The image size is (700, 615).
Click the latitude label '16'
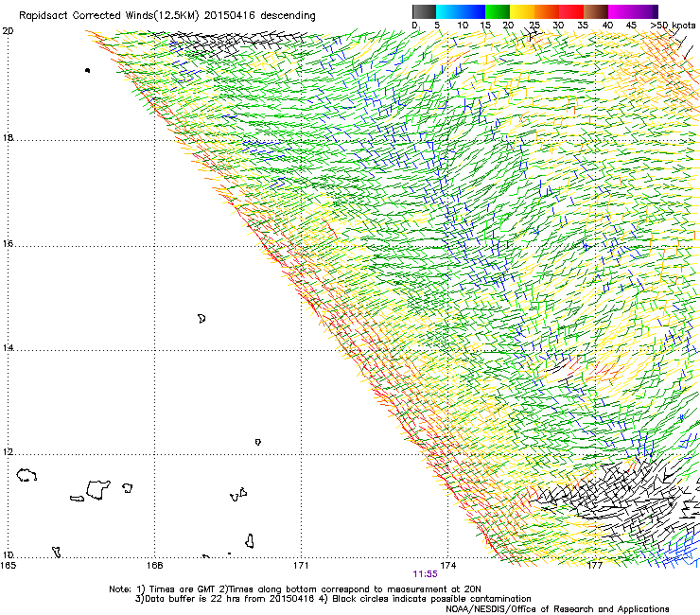[8, 244]
